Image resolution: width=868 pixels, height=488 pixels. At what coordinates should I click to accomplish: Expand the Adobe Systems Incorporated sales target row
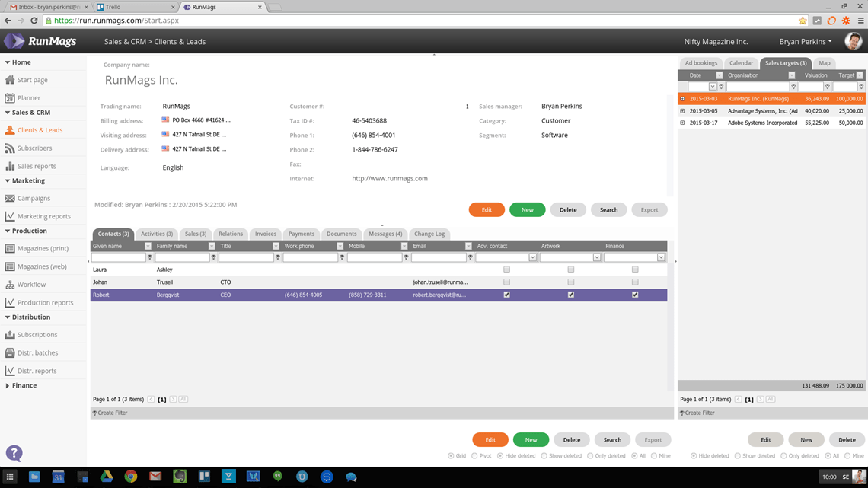pyautogui.click(x=682, y=123)
